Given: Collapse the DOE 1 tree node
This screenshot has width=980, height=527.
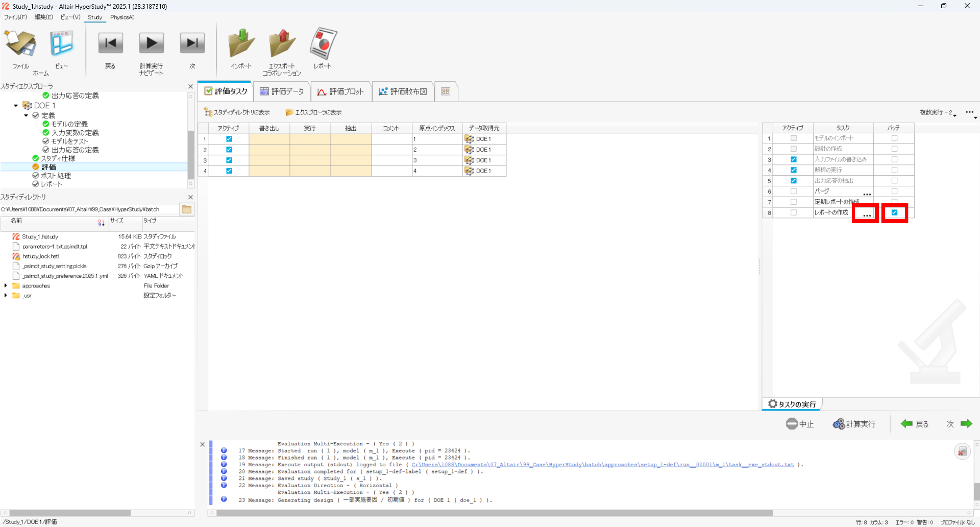Looking at the screenshot, I should [16, 105].
